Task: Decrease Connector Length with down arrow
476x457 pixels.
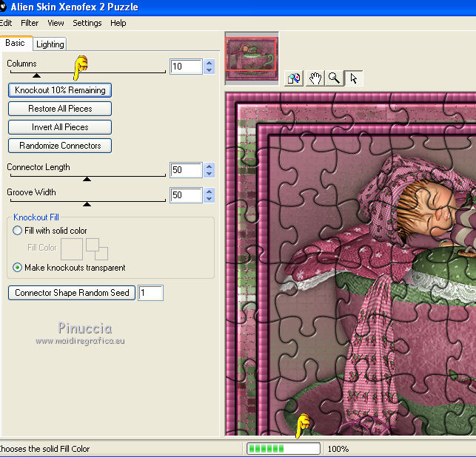Action: tap(209, 174)
